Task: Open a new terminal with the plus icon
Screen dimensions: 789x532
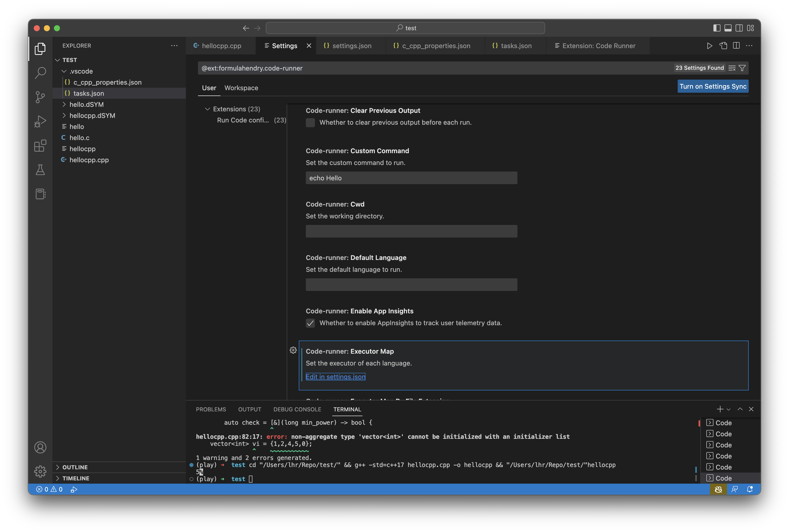Action: [720, 409]
